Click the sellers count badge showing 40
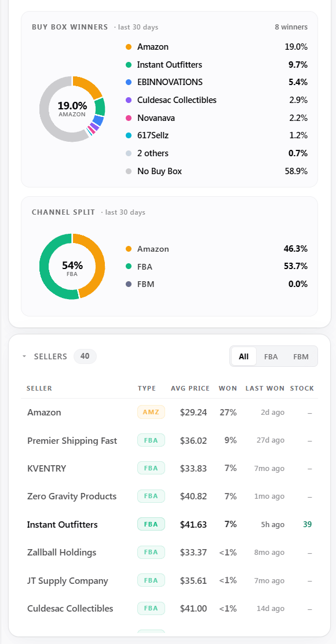This screenshot has width=336, height=644. (x=85, y=356)
